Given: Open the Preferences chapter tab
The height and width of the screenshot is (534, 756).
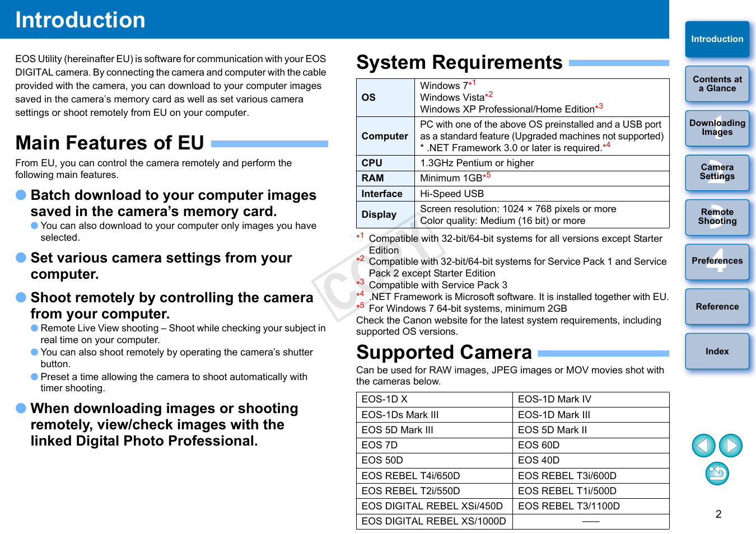Looking at the screenshot, I should pos(717,261).
